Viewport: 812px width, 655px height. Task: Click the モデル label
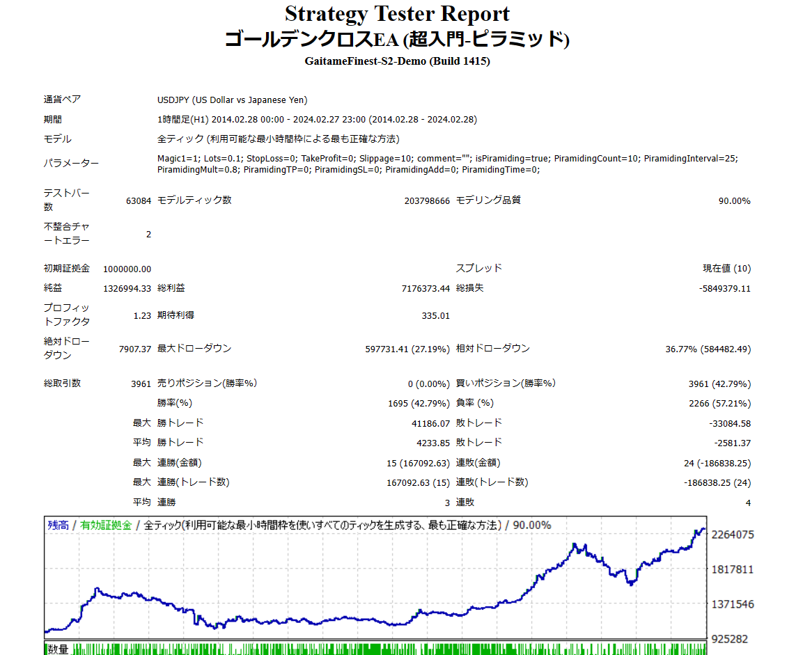(58, 139)
